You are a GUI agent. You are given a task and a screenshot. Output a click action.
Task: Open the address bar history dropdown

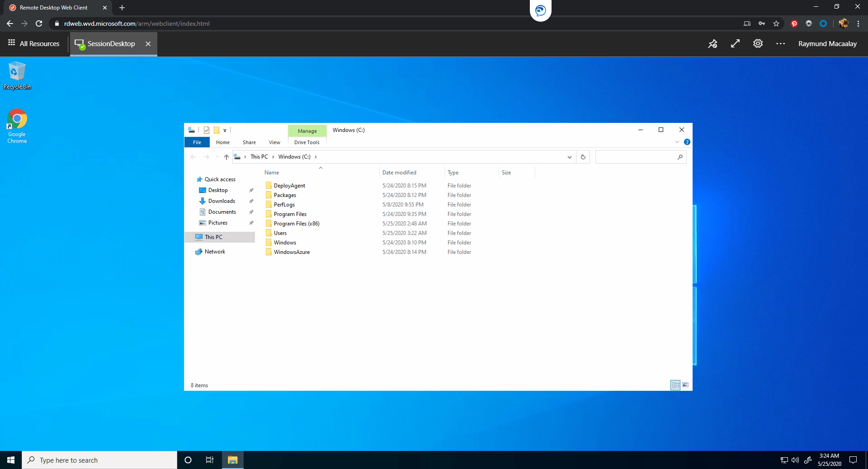click(569, 157)
